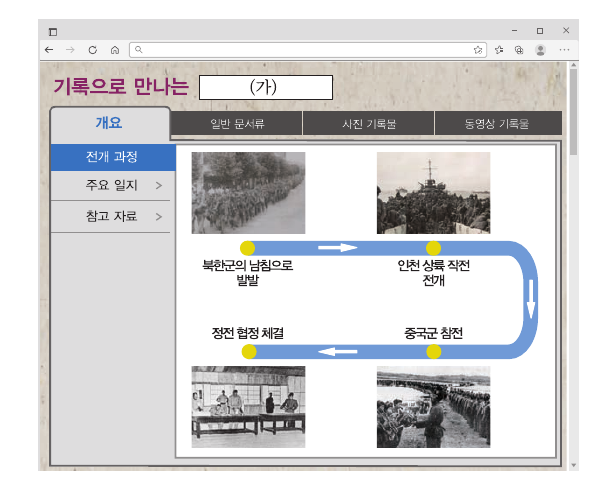Expand the chevron beside 주요 일지
Screen dimensions: 595x494
point(159,186)
